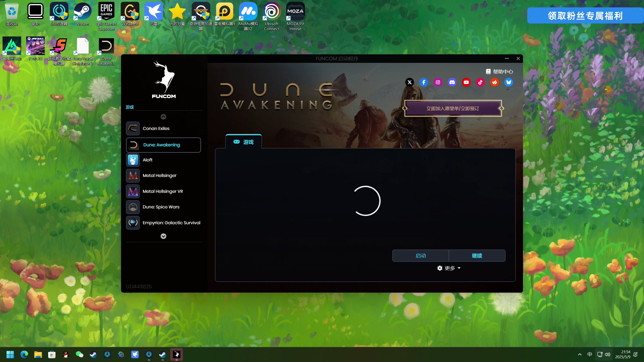Select Metal Hellsinger in the game list

(164, 175)
